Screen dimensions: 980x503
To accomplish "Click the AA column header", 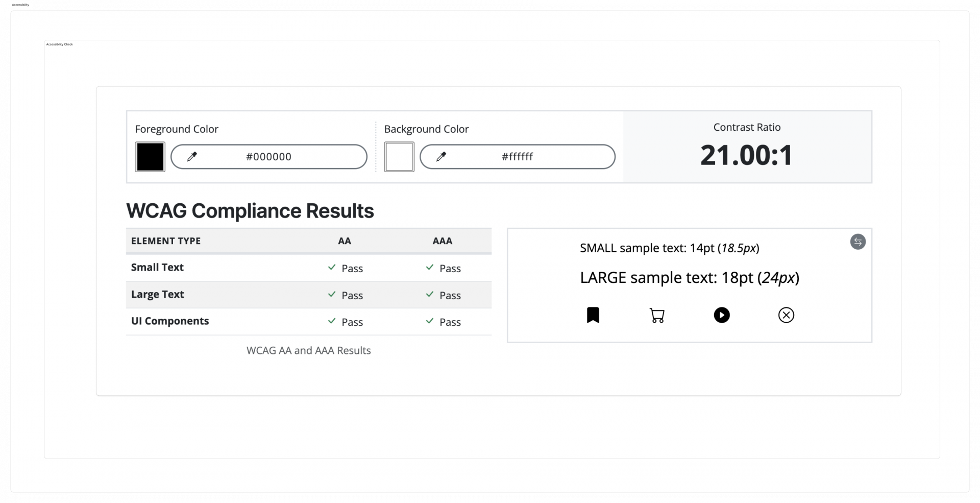I will tap(345, 241).
